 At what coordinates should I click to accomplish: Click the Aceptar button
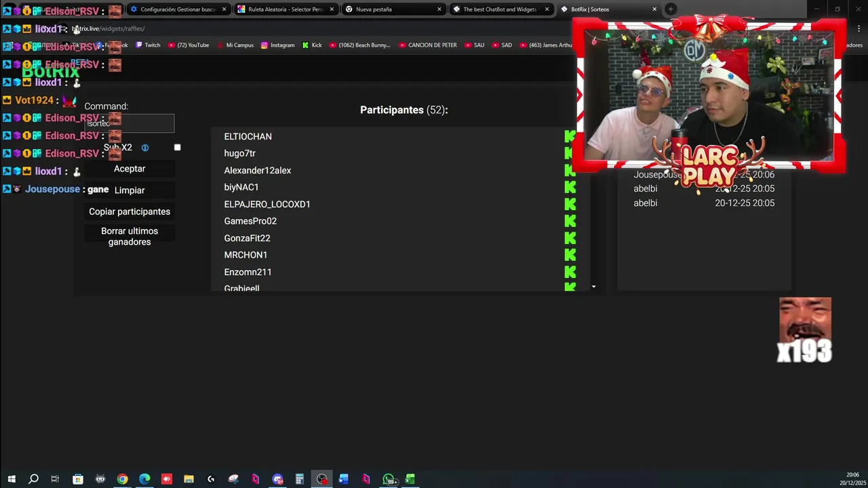click(x=130, y=169)
